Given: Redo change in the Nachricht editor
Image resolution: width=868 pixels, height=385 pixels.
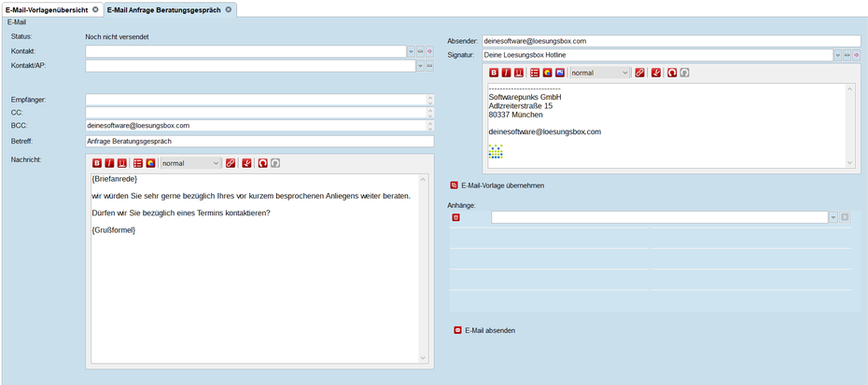Looking at the screenshot, I should 275,163.
